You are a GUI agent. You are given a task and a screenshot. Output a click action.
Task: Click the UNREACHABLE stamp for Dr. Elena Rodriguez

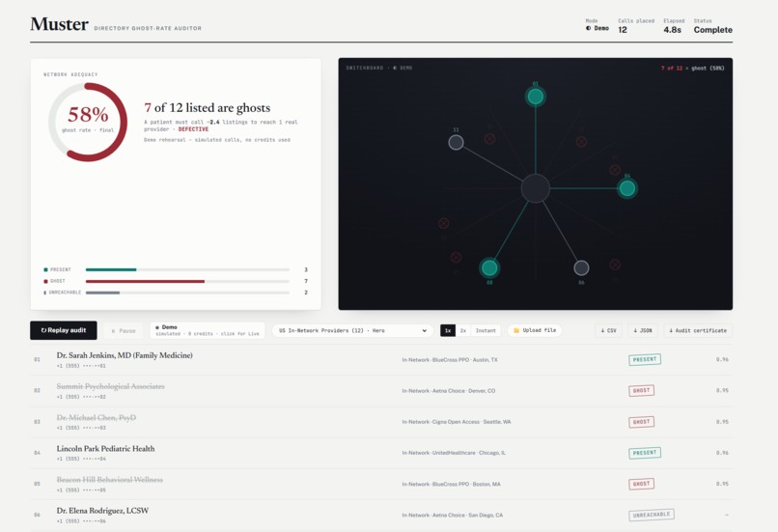[x=652, y=515]
